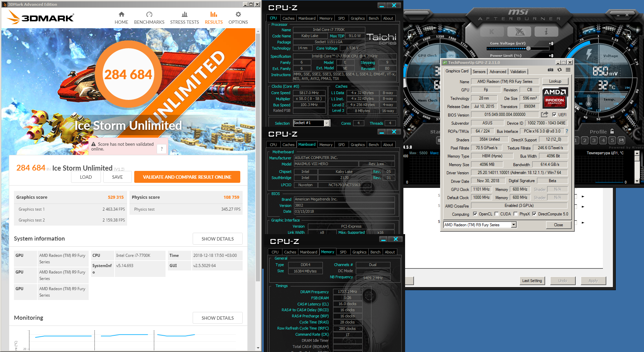Click the Core Speed value 5817.0 MHz
This screenshot has height=352, width=644.
pyautogui.click(x=309, y=93)
